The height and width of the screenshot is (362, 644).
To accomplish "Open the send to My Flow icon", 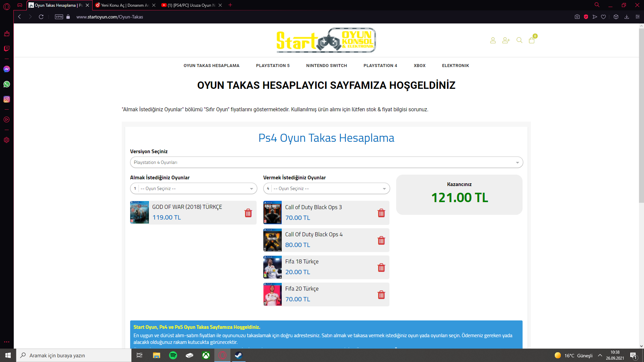I will click(x=595, y=17).
